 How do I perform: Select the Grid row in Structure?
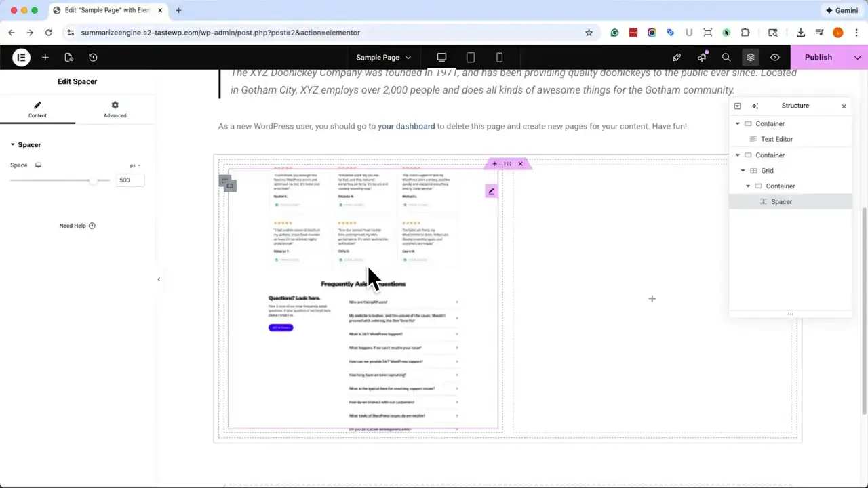(790, 171)
